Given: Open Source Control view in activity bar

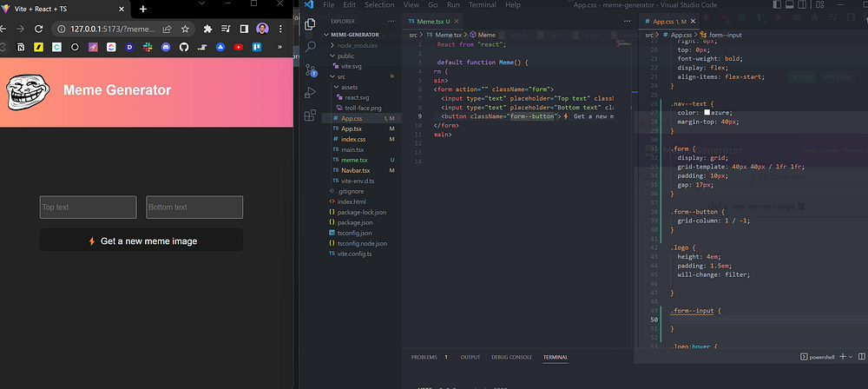Looking at the screenshot, I should 310,69.
